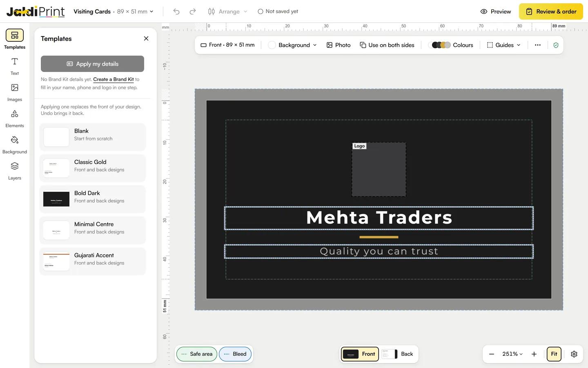Open the 251% zoom level dropdown
Viewport: 588px width, 368px height.
512,354
